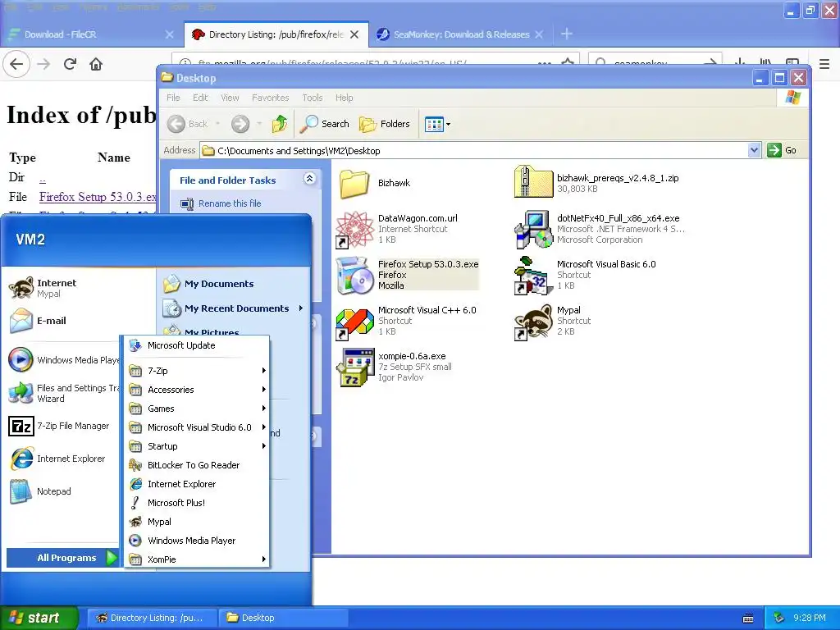Expand the XomPie submenu
The height and width of the screenshot is (630, 840).
point(196,559)
